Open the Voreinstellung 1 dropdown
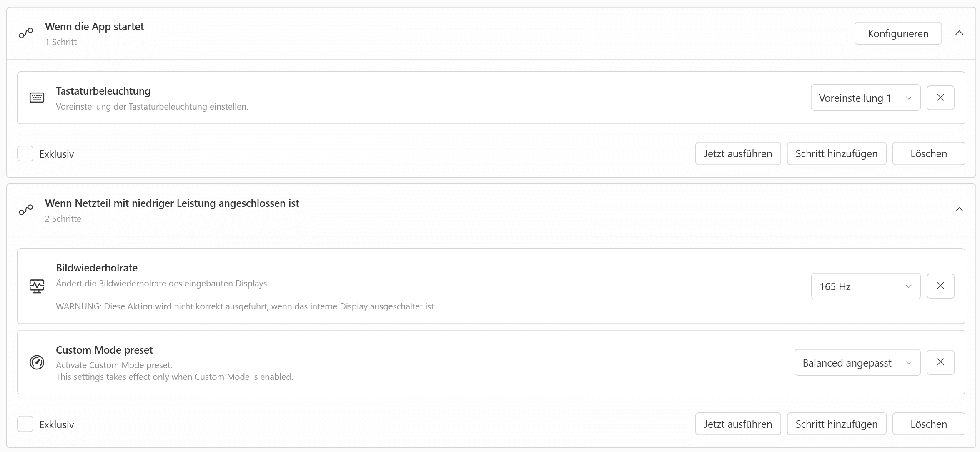 [x=865, y=98]
